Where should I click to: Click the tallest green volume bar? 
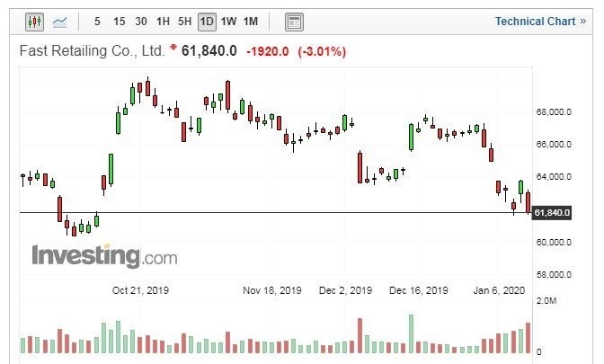point(411,334)
